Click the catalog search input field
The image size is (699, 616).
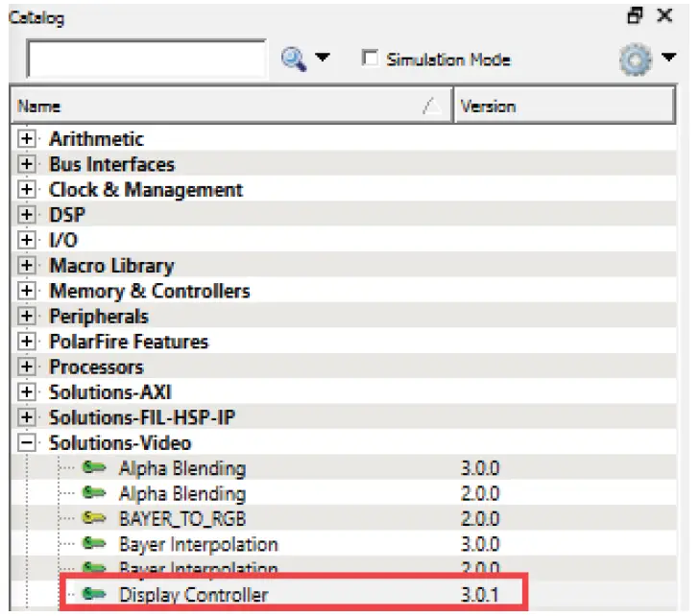146,59
